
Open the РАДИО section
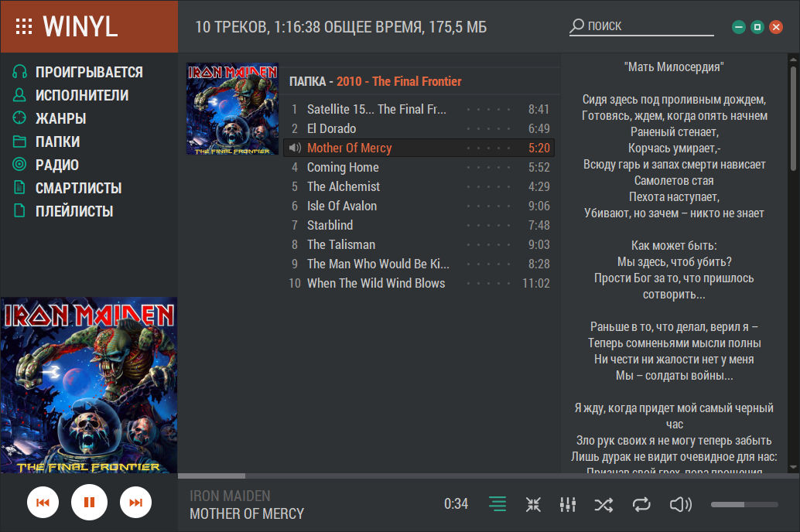[57, 165]
